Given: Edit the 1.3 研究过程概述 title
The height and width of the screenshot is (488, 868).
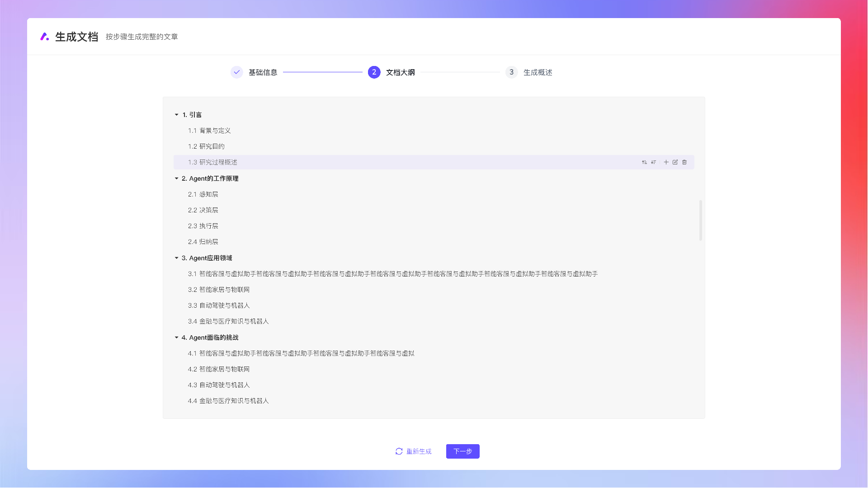Looking at the screenshot, I should coord(675,162).
